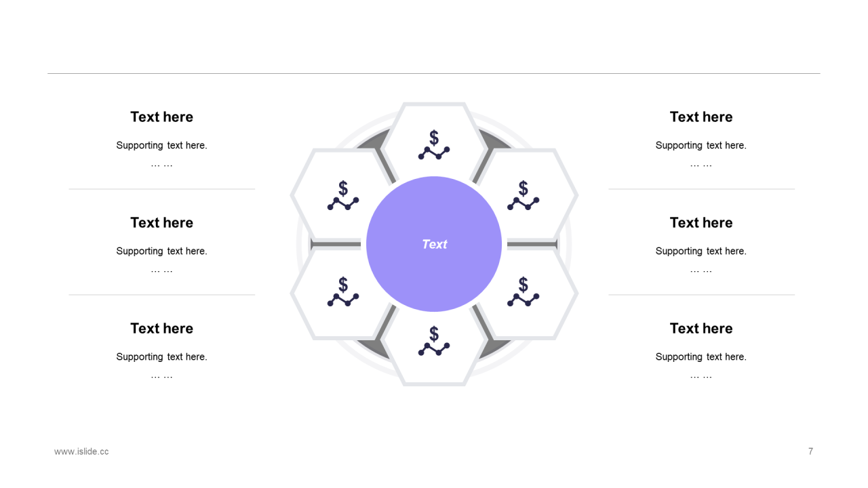
Task: Click bottom-left "Supporting text here." line
Action: point(161,357)
